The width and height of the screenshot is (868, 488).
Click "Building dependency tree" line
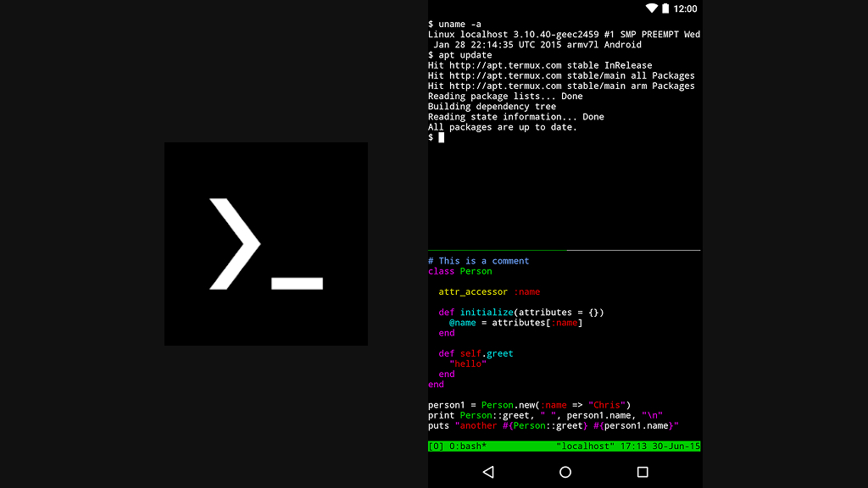pos(492,106)
